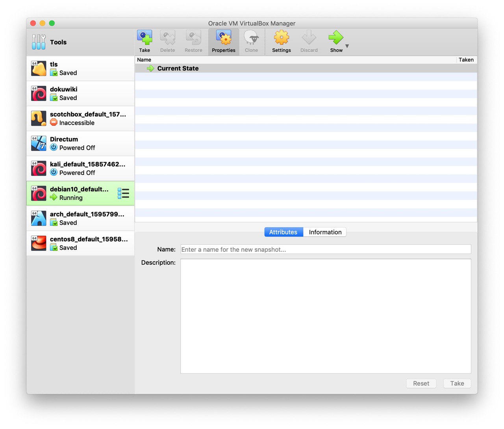Click the Directum machine name text
The height and width of the screenshot is (429, 504).
(64, 139)
